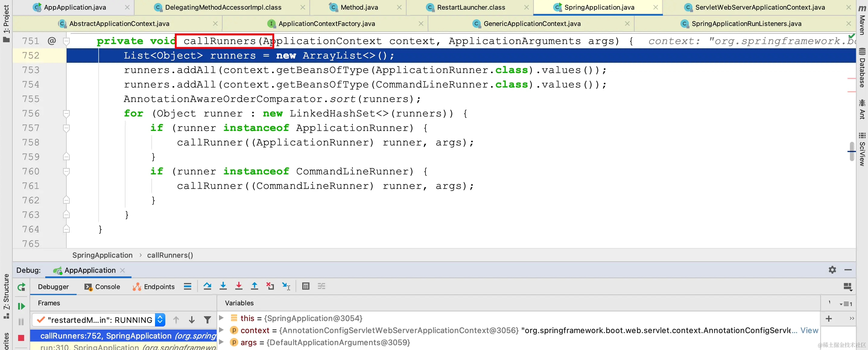Toggle fold marker on line 751
The height and width of the screenshot is (350, 868).
click(x=66, y=41)
